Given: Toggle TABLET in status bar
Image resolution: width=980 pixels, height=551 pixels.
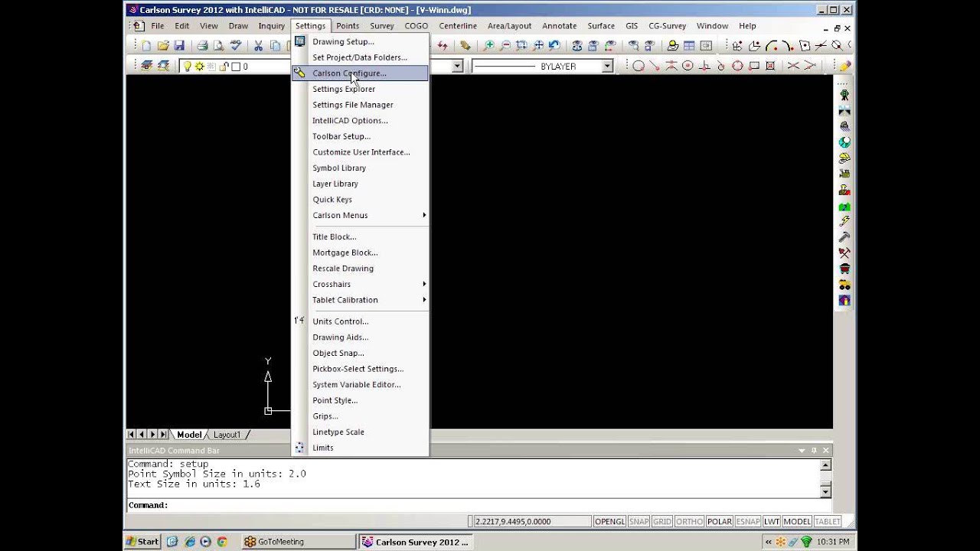Looking at the screenshot, I should (827, 521).
